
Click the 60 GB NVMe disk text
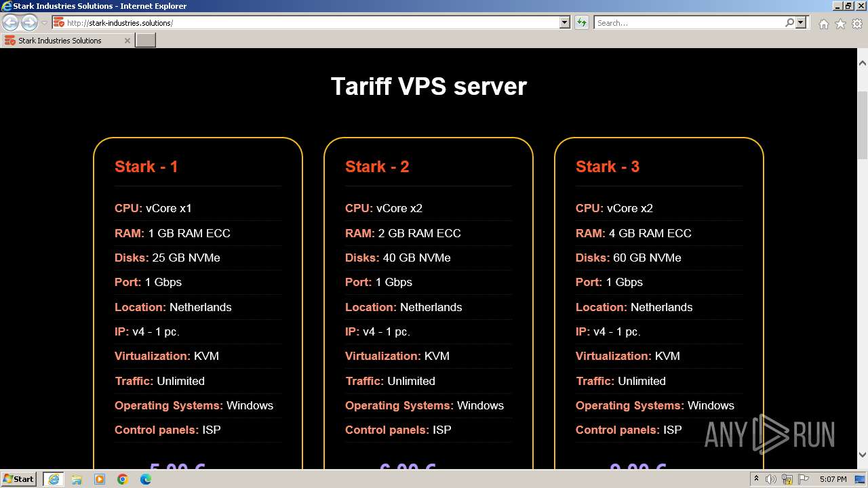pyautogui.click(x=647, y=258)
